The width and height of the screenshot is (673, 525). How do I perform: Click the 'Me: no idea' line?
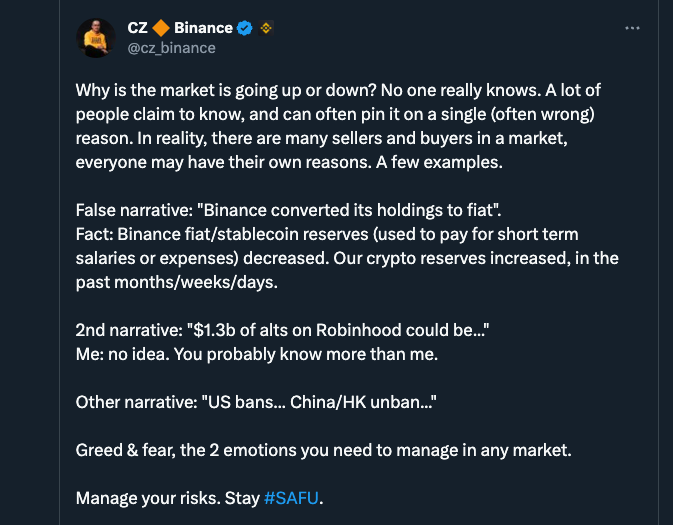pos(257,354)
